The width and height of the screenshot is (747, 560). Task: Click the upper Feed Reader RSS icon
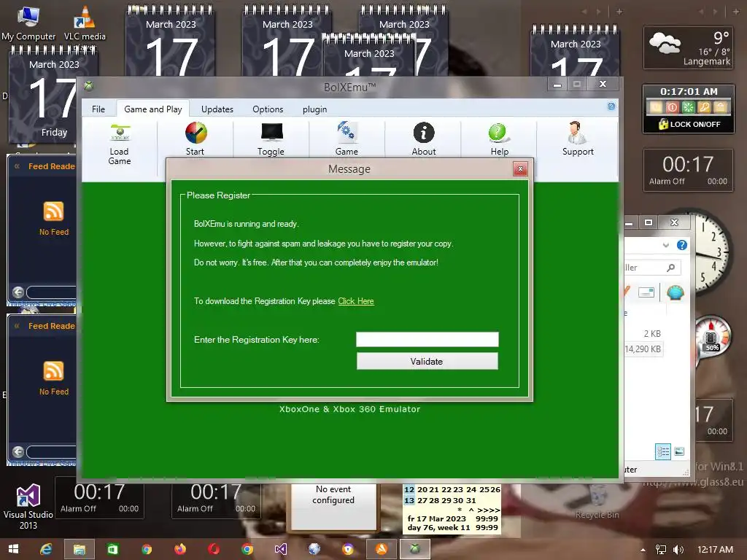click(53, 211)
